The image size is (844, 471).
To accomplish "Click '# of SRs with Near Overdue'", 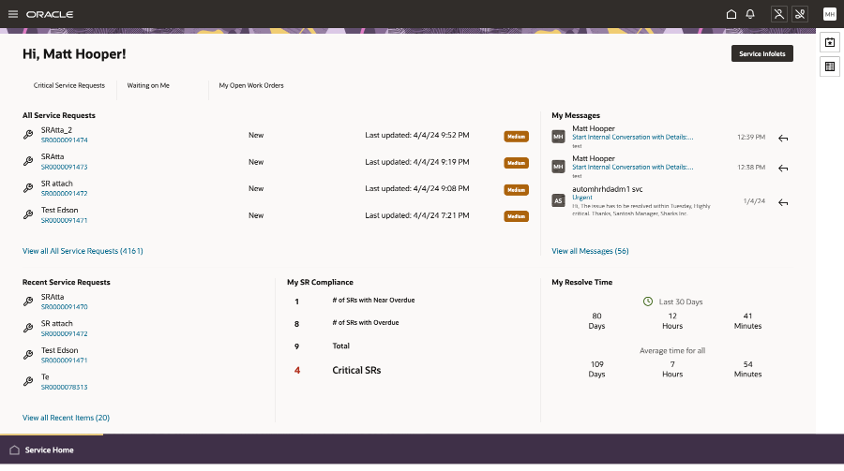I will pos(374,300).
